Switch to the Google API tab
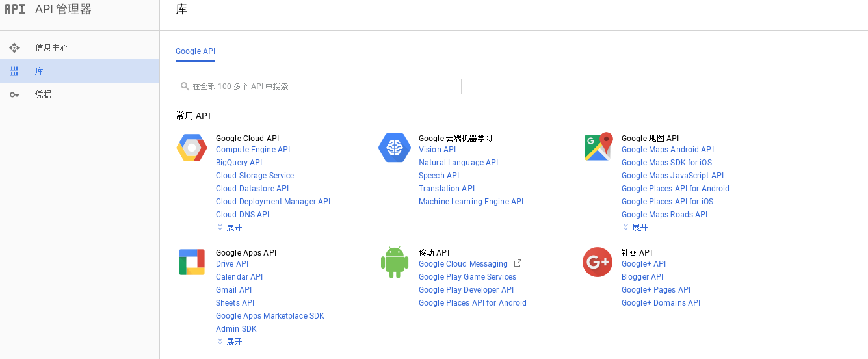Viewport: 868px width, 359px height. 195,51
